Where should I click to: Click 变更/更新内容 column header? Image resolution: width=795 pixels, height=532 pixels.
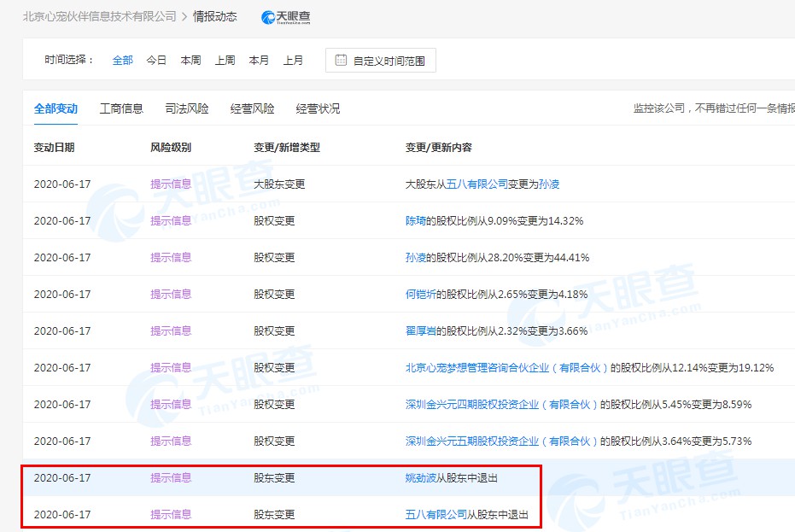439,148
